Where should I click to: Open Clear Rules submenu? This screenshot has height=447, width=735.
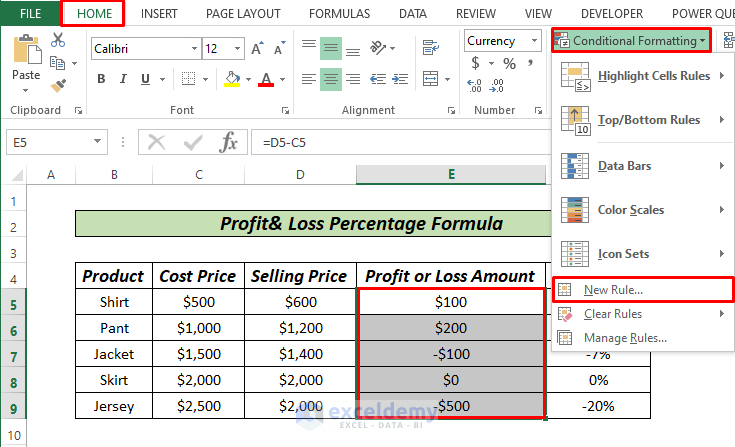(x=643, y=314)
